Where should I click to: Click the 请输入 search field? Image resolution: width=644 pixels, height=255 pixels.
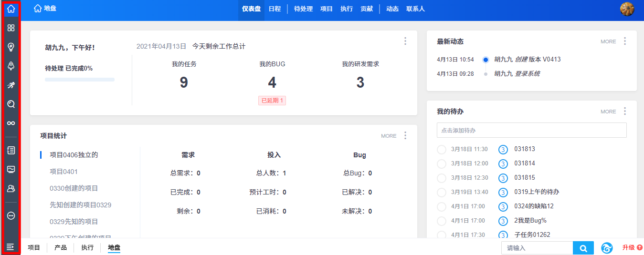[x=537, y=248]
